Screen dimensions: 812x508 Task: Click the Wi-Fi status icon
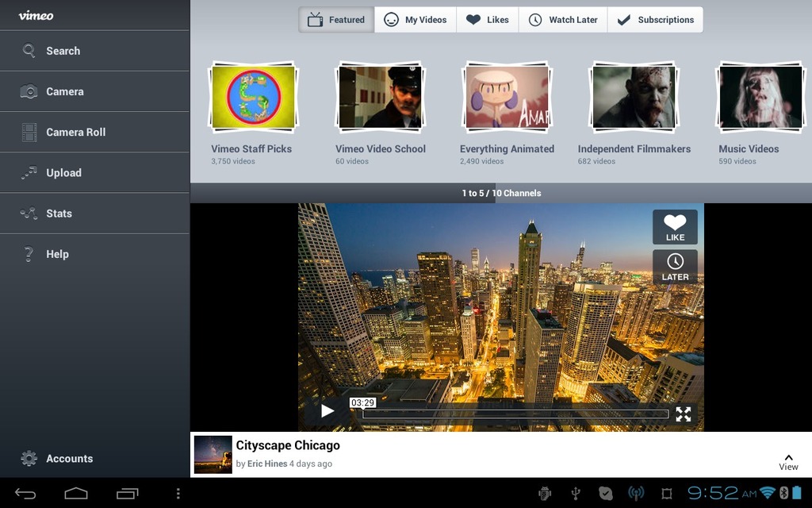pos(768,492)
